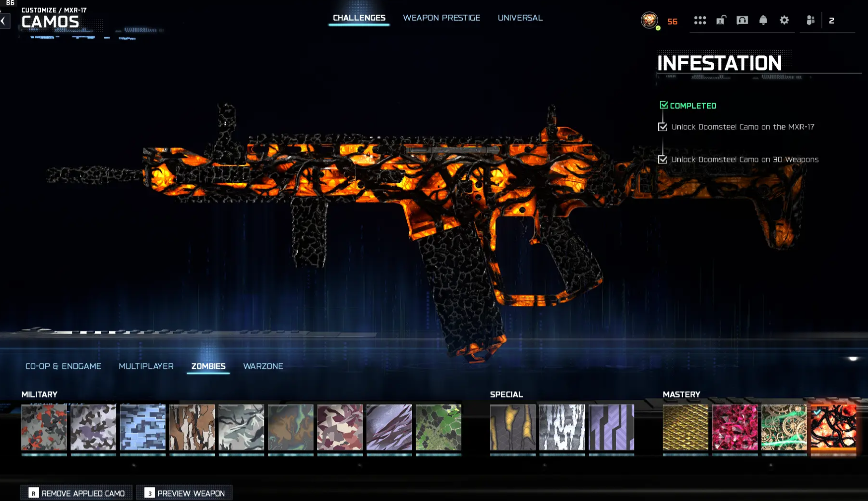This screenshot has height=501, width=868.
Task: Click the party count number 2
Action: click(831, 21)
